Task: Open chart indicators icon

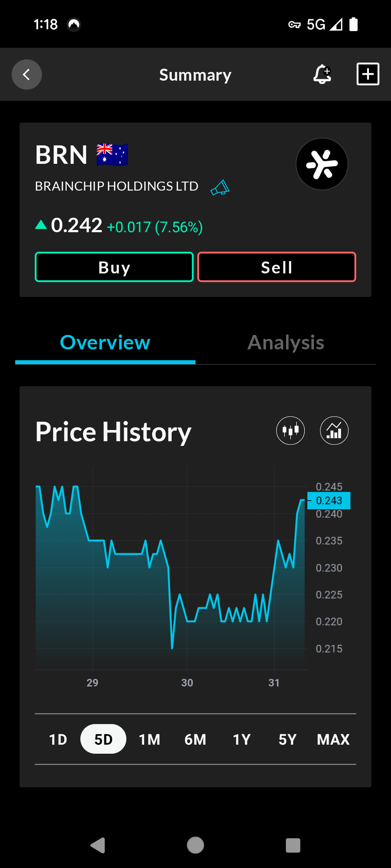Action: [334, 430]
